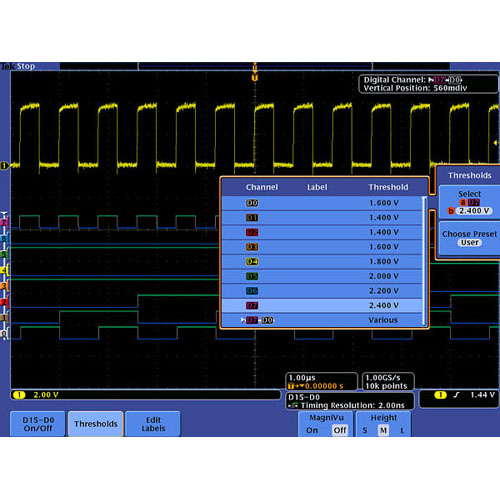The height and width of the screenshot is (500, 500).
Task: Set waveform Height to S
Action: pos(365,431)
